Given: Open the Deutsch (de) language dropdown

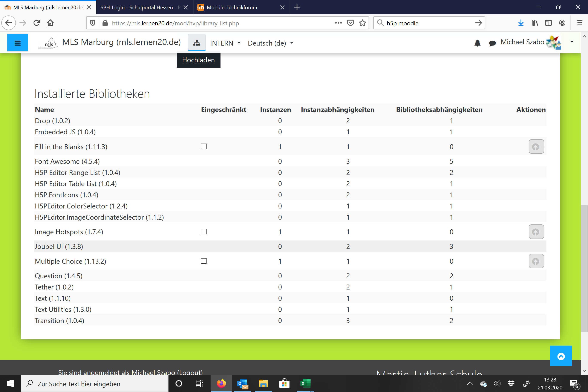Looking at the screenshot, I should tap(271, 43).
